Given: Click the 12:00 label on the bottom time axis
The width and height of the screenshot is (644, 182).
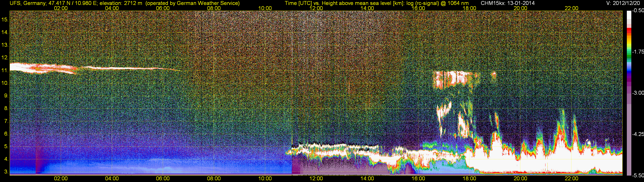Looking at the screenshot, I should click(x=316, y=179).
